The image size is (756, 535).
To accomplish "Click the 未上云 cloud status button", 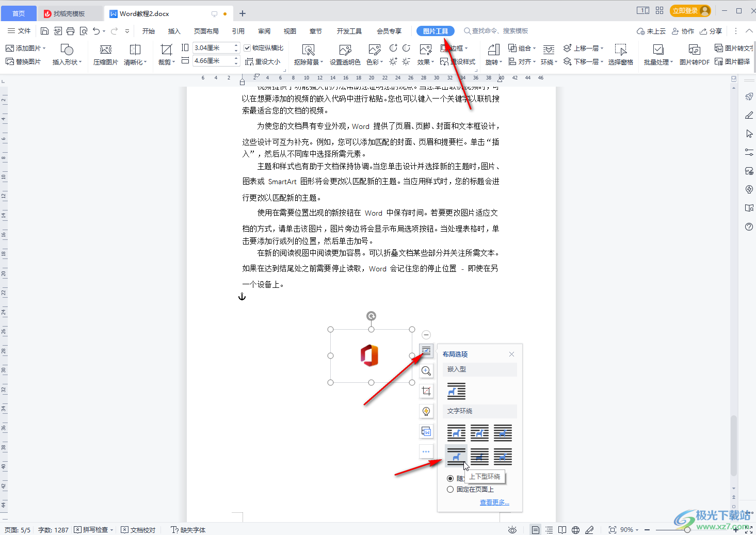I will coord(651,31).
